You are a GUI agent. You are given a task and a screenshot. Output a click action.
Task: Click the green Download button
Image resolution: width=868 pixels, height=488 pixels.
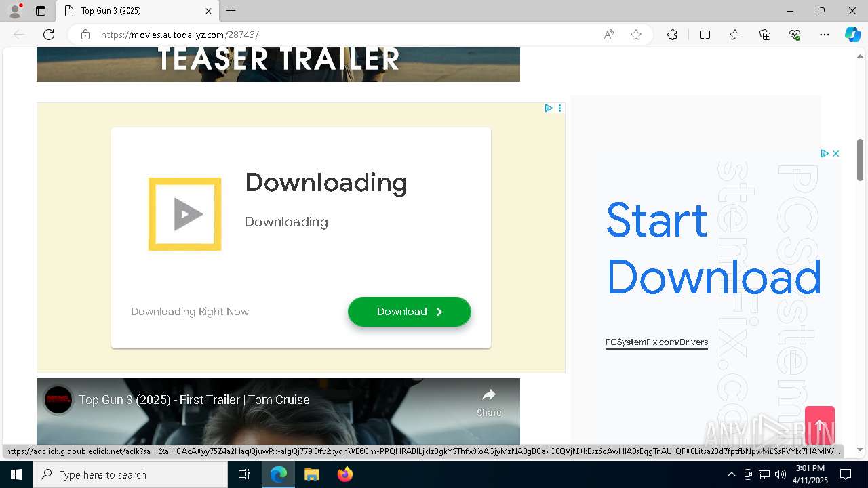(x=410, y=312)
